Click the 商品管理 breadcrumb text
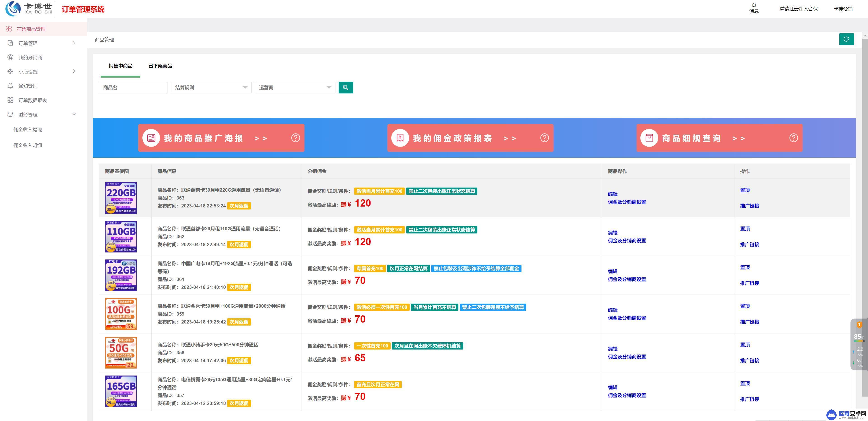868x421 pixels. [104, 40]
